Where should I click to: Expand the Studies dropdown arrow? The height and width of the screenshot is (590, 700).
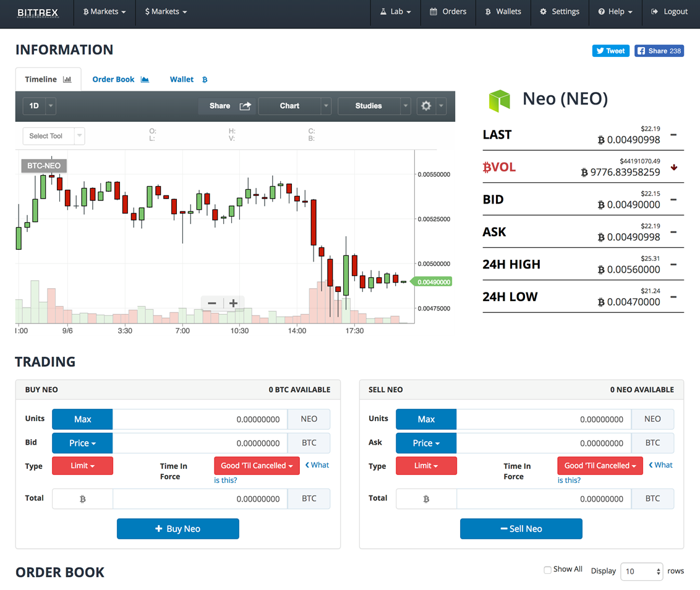pyautogui.click(x=406, y=106)
